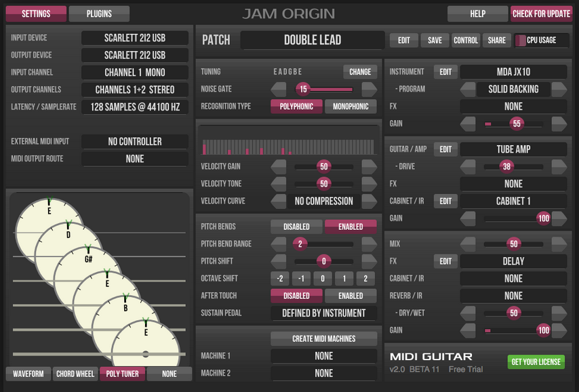The height and width of the screenshot is (392, 579).
Task: Click the Noise Gate left arrow
Action: click(279, 89)
